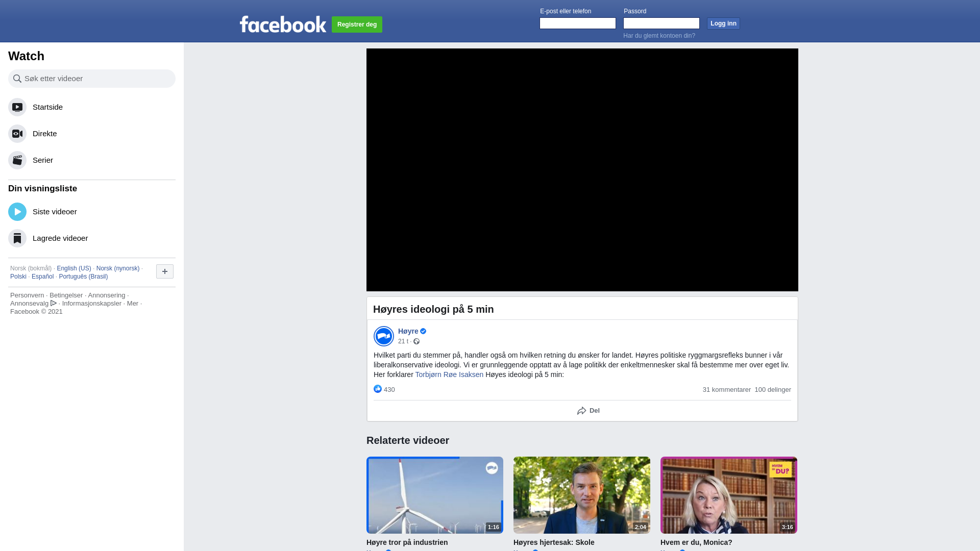Open the Informasjonskapsler footer link
This screenshot has width=980, height=551.
click(92, 304)
